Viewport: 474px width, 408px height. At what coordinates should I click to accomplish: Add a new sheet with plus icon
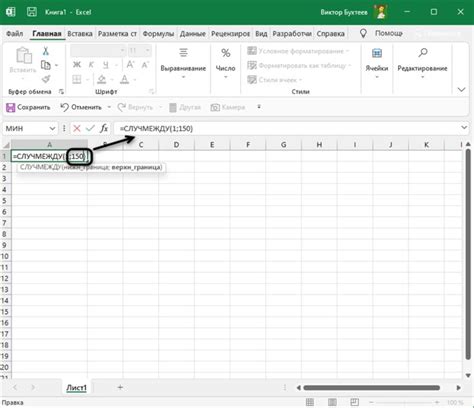pyautogui.click(x=120, y=387)
